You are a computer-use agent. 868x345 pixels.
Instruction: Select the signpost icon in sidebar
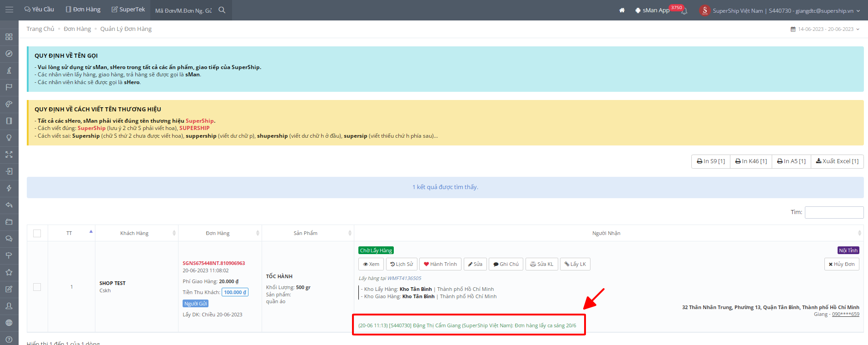point(9,255)
